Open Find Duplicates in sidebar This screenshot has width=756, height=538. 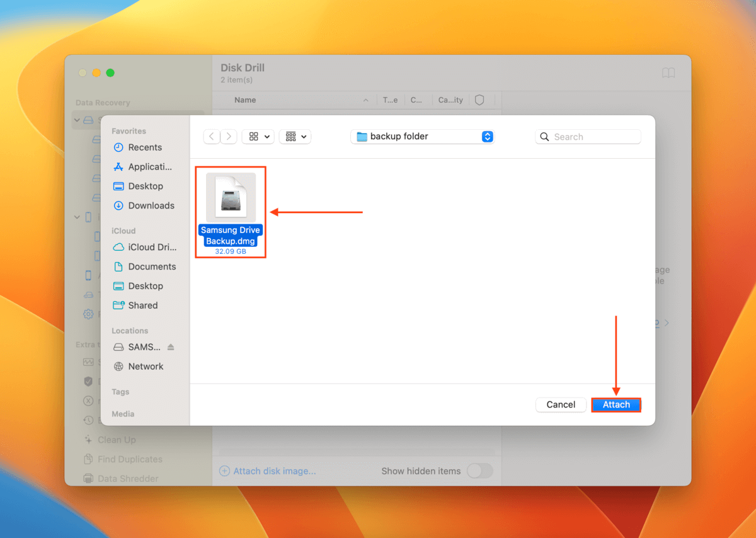pyautogui.click(x=130, y=459)
